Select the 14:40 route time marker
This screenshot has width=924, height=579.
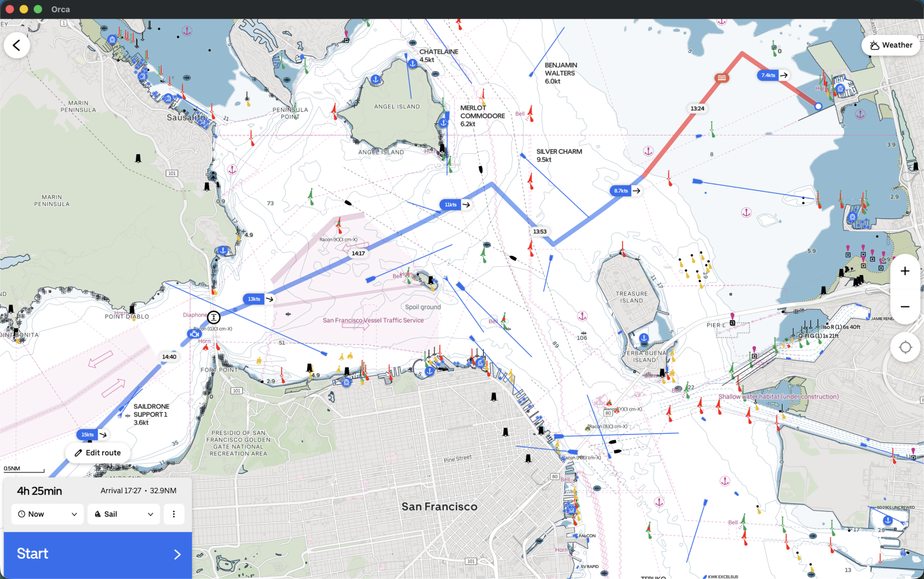click(x=169, y=357)
